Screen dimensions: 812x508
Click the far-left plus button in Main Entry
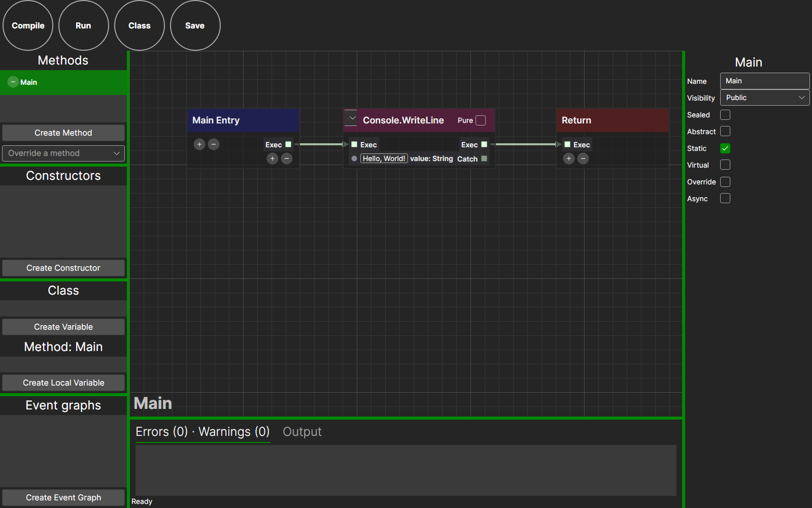[199, 144]
